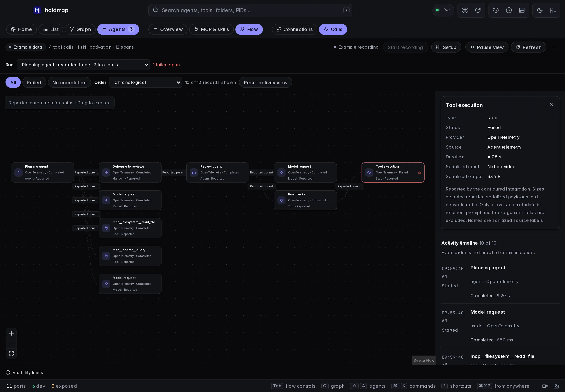Switch to the Overview tab
Viewport: 565px width, 392px height.
(x=168, y=29)
